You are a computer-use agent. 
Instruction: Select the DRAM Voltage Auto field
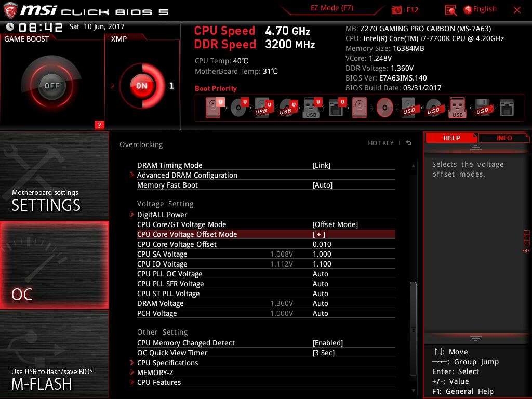[x=320, y=303]
